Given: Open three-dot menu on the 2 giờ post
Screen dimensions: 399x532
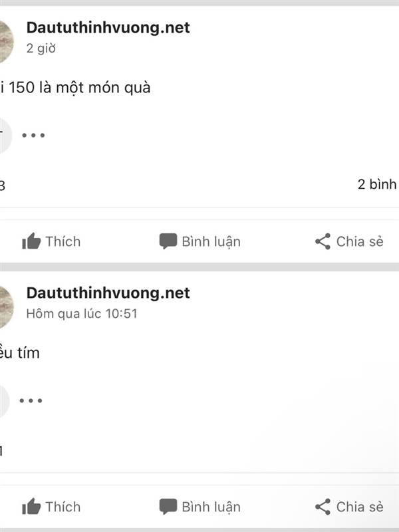Looking at the screenshot, I should [x=33, y=135].
